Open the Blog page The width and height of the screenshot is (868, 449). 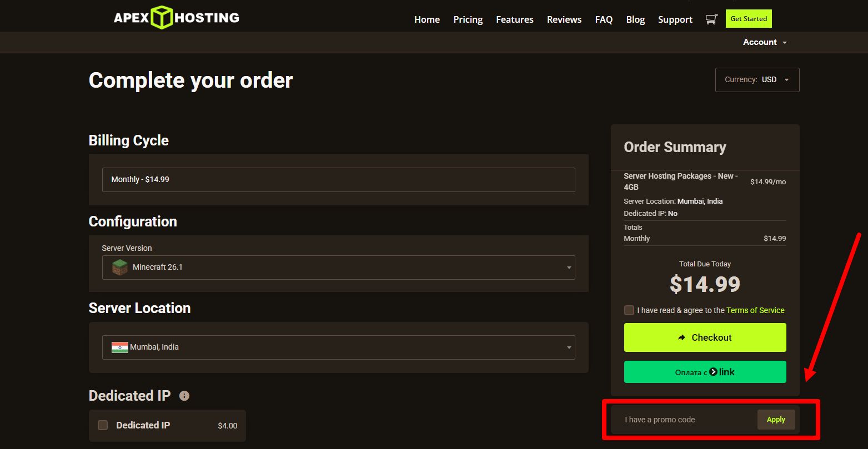coord(635,19)
